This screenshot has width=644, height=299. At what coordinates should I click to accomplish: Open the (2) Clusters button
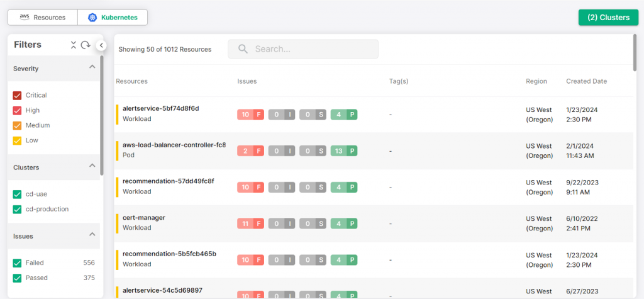coord(608,18)
